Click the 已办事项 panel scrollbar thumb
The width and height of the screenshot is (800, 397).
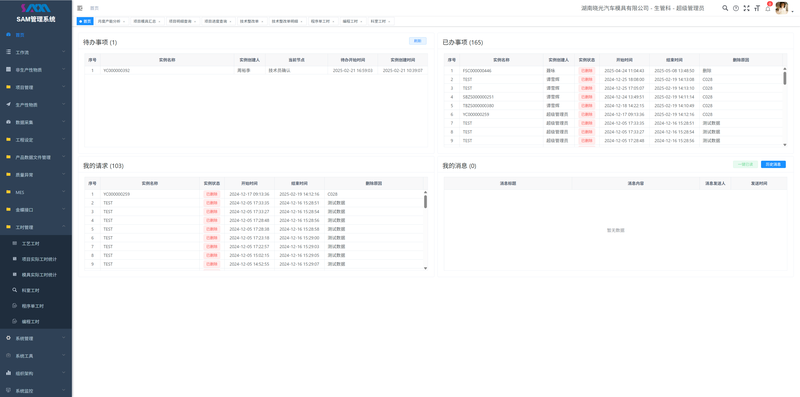tap(785, 78)
